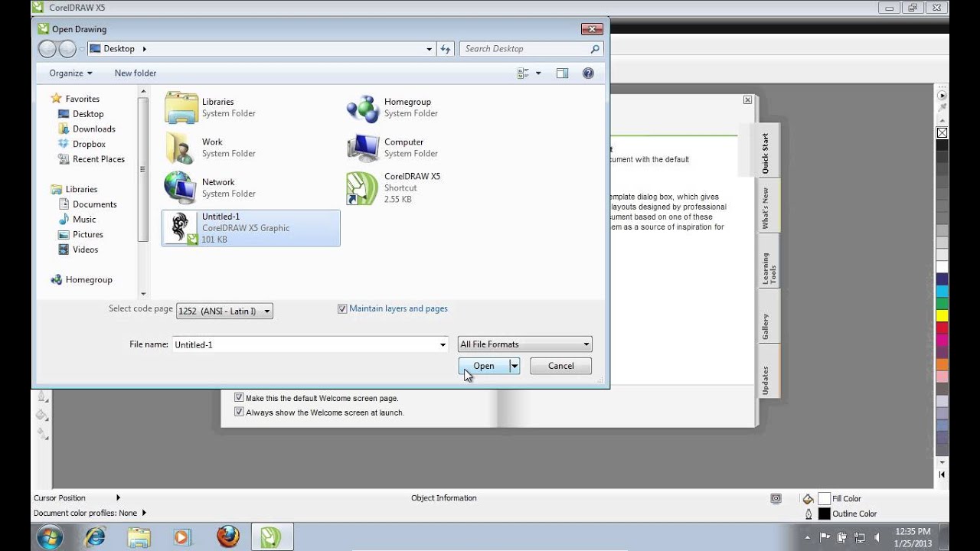The image size is (980, 551).
Task: Click the CorelDRAW taskbar button
Action: (x=271, y=537)
